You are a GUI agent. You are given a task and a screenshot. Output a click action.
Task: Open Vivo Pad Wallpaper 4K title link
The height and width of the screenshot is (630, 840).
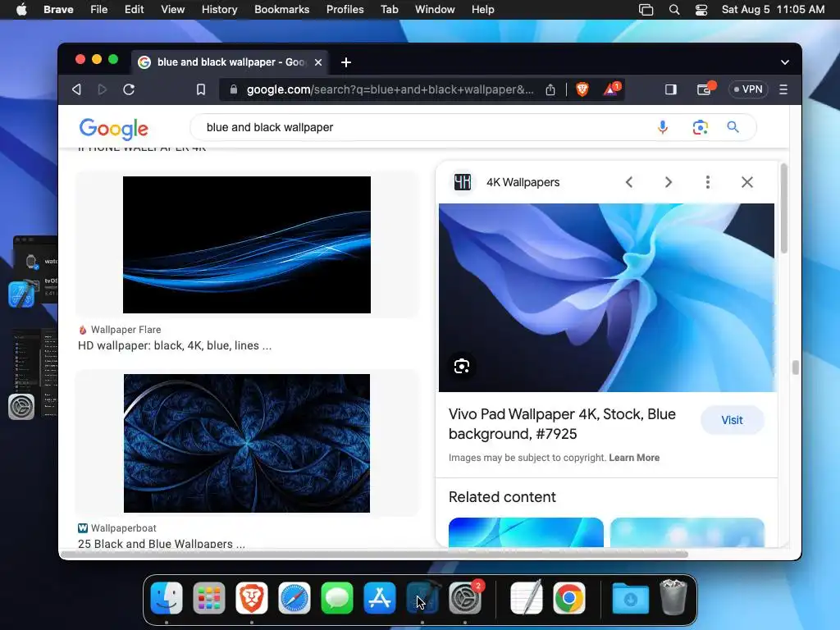pos(563,424)
